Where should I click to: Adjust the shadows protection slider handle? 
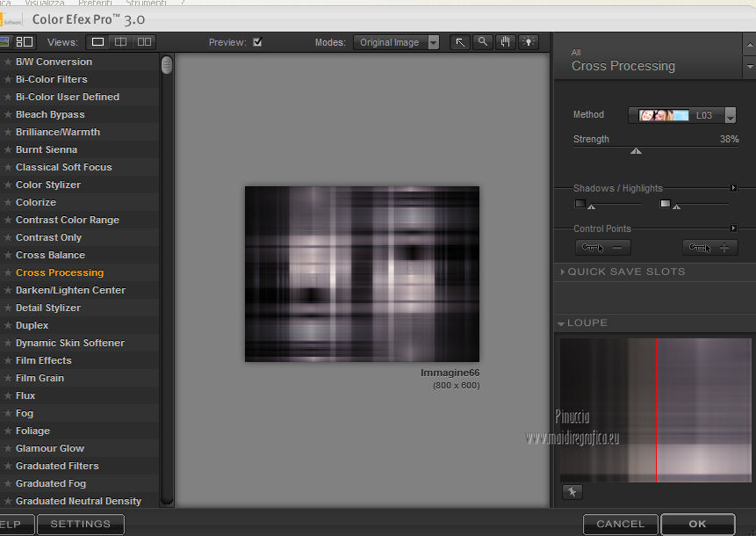[592, 207]
